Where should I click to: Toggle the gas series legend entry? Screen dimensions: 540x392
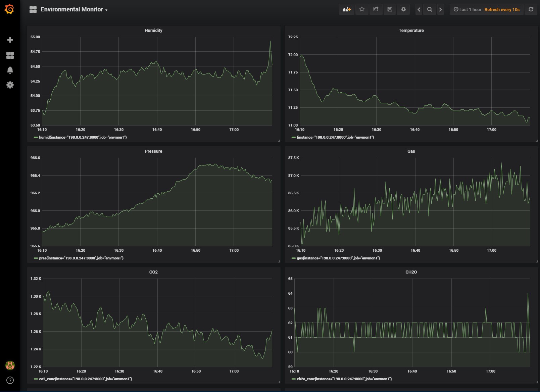tap(338, 258)
